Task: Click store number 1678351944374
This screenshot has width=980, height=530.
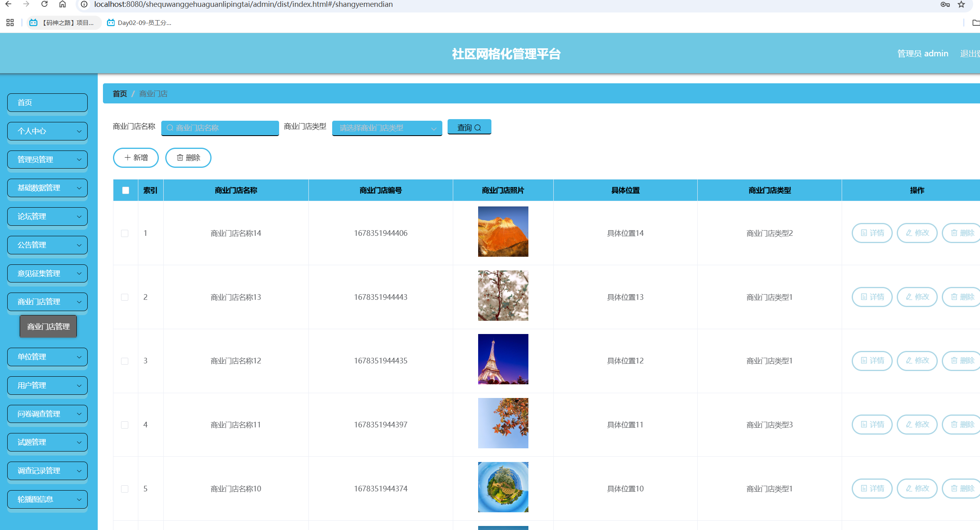Action: tap(381, 489)
